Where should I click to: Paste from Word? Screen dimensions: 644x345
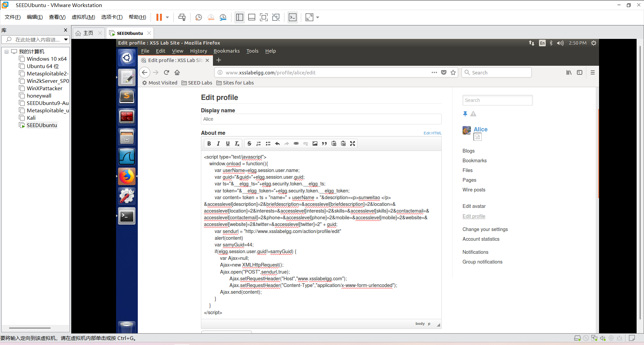pyautogui.click(x=343, y=143)
